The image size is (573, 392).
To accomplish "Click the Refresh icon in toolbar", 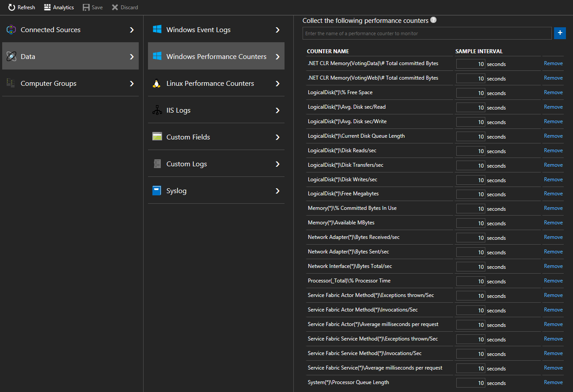I will (x=12, y=7).
